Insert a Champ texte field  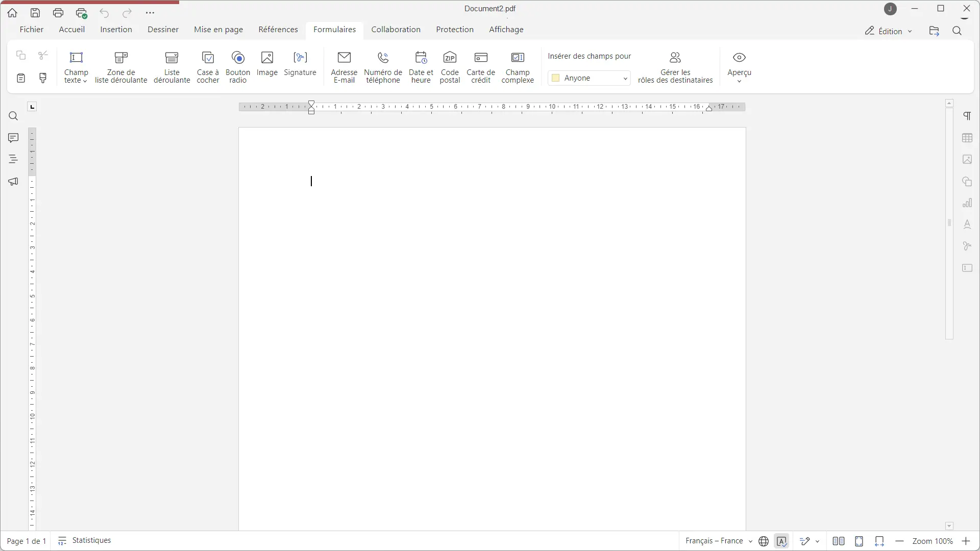click(x=76, y=67)
